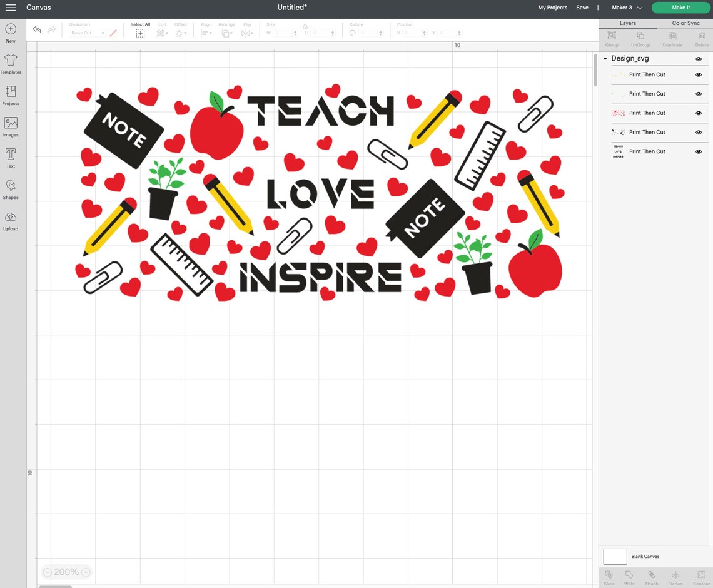Click the width W size field
This screenshot has height=588, width=713.
click(x=285, y=33)
